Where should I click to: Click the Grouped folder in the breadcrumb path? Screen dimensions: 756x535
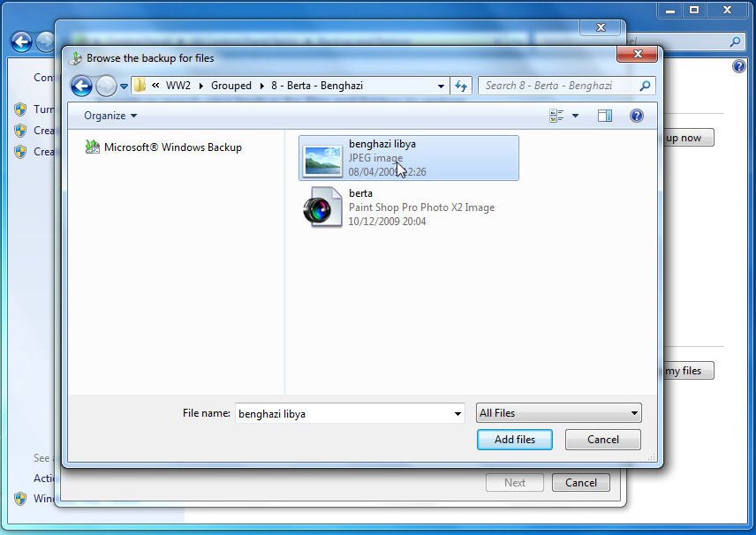[231, 86]
